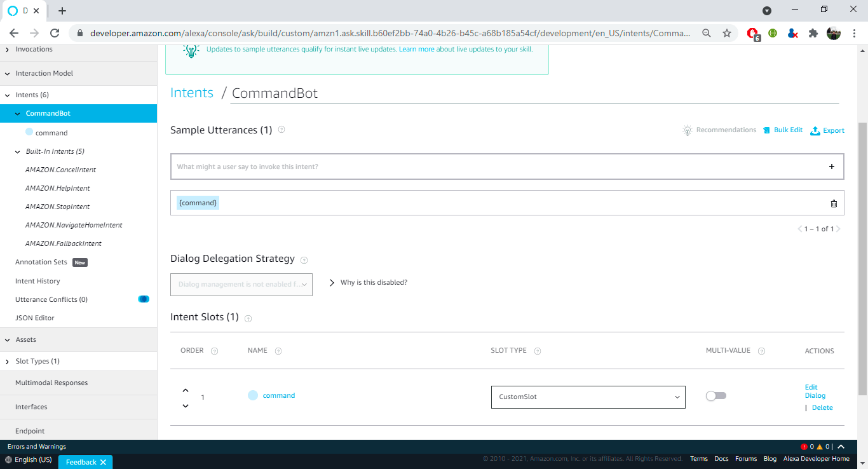Go to next utterances page
This screenshot has height=469, width=868.
[x=838, y=229]
